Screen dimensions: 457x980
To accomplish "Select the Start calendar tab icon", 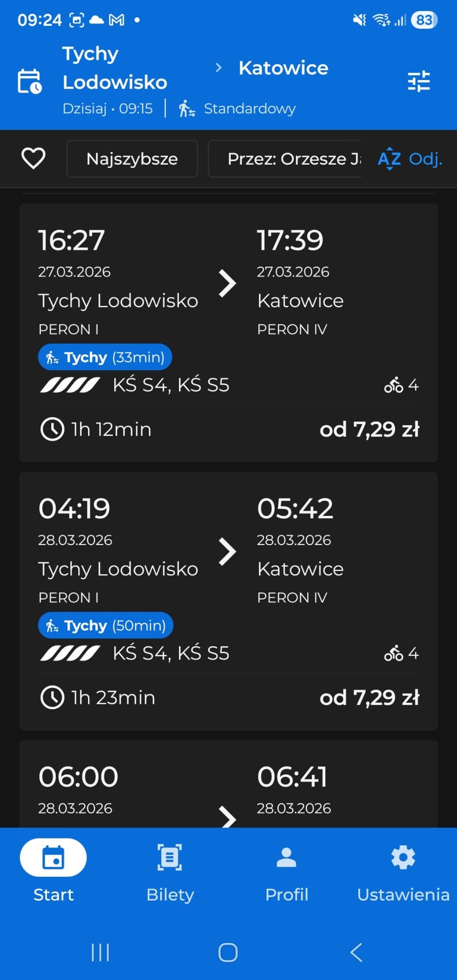I will pos(53,858).
